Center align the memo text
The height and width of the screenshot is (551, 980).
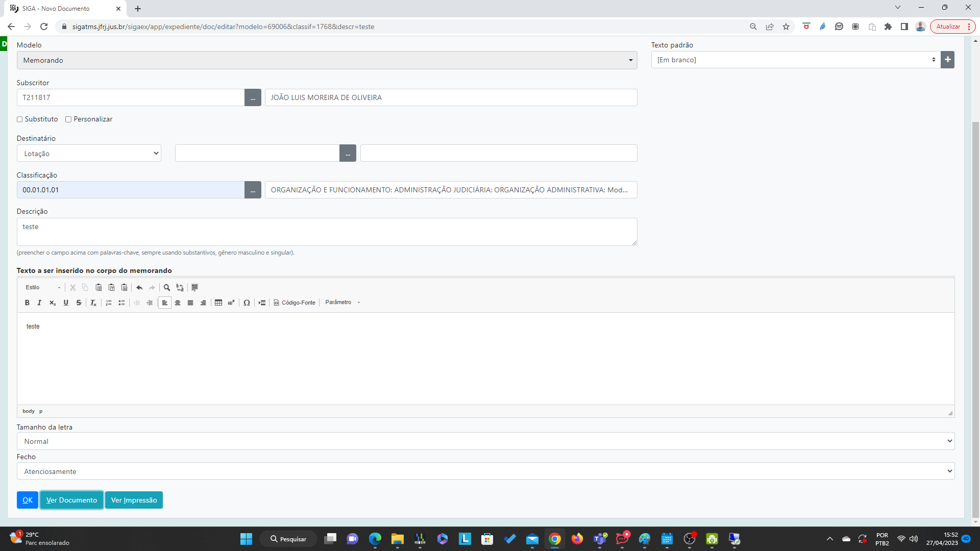[x=178, y=303]
